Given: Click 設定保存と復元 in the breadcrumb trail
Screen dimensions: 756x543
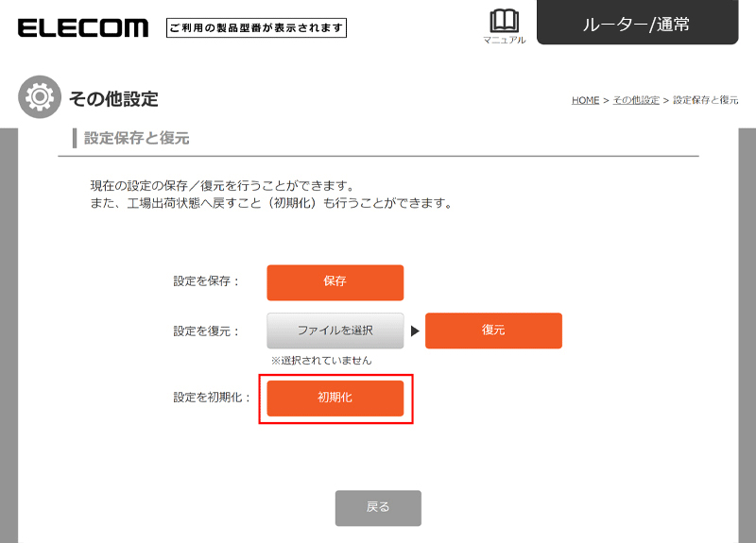Looking at the screenshot, I should click(x=706, y=100).
